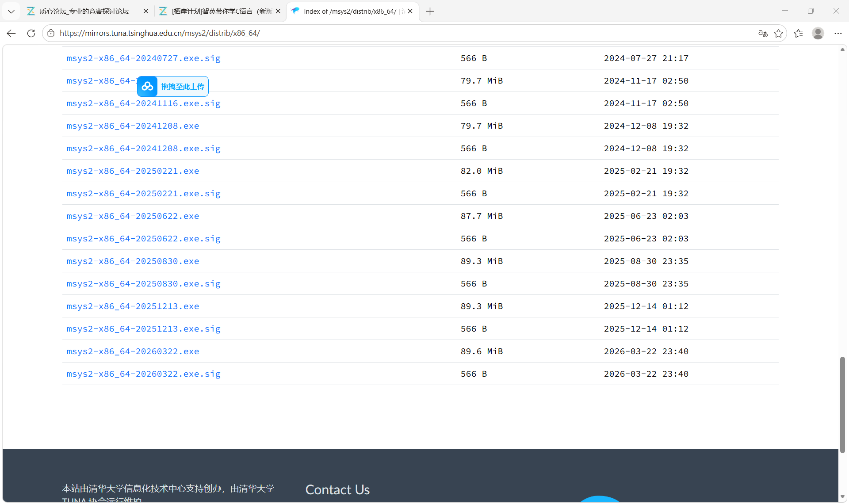This screenshot has height=504, width=849.
Task: Click the 82.0 MiB size value
Action: point(482,171)
